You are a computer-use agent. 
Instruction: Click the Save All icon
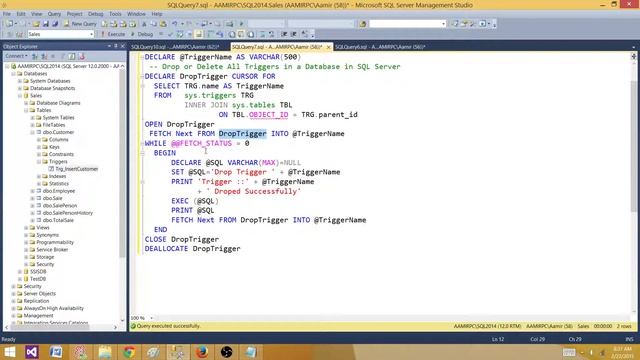click(x=55, y=24)
